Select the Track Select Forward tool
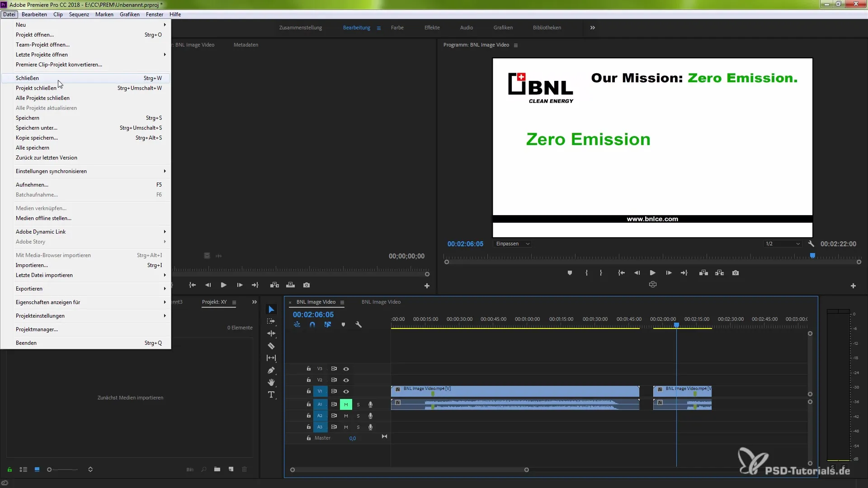Screen dimensions: 868x488 point(271,321)
